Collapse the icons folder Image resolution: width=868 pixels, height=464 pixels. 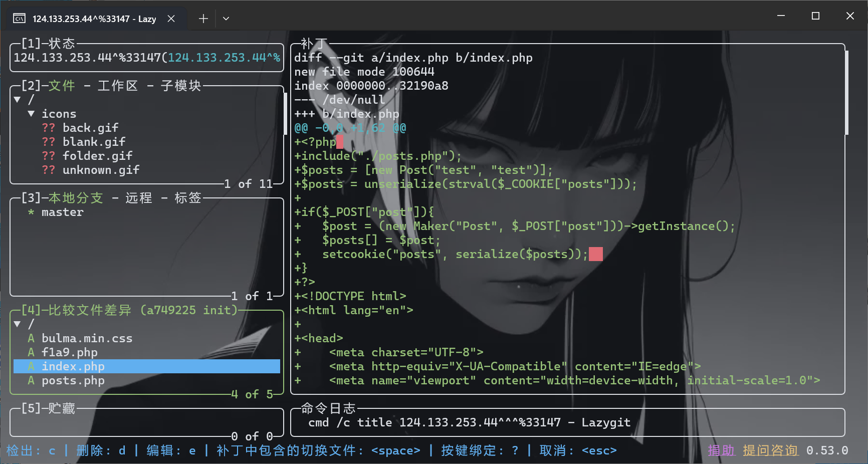(31, 114)
